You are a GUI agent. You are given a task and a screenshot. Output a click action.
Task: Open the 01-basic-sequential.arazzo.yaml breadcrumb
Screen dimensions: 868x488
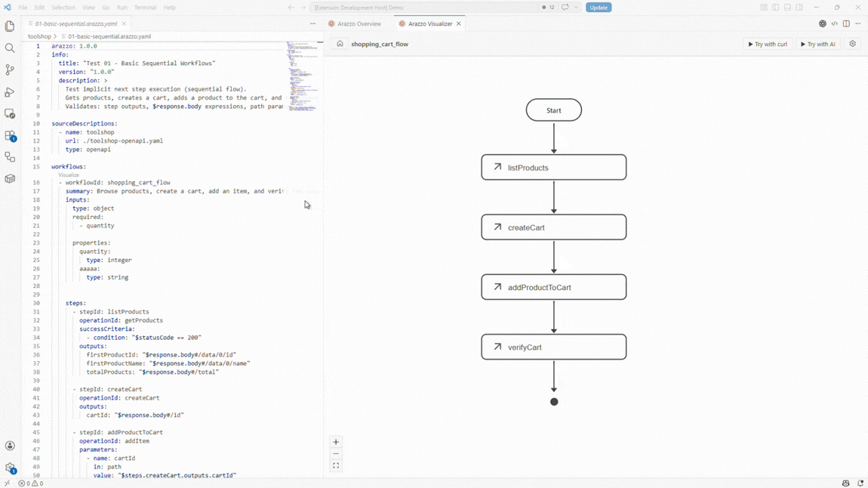point(109,36)
